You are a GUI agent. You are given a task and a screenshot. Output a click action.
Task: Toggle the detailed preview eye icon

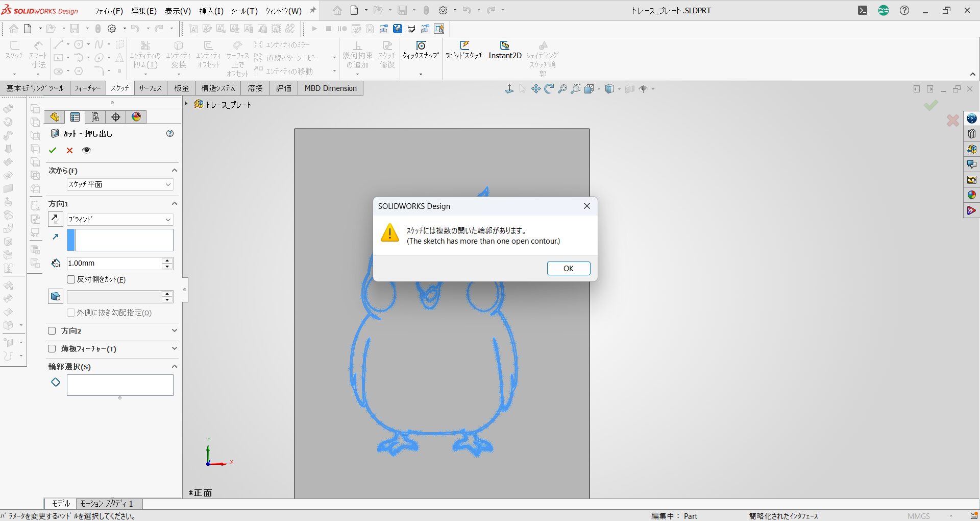coord(86,150)
